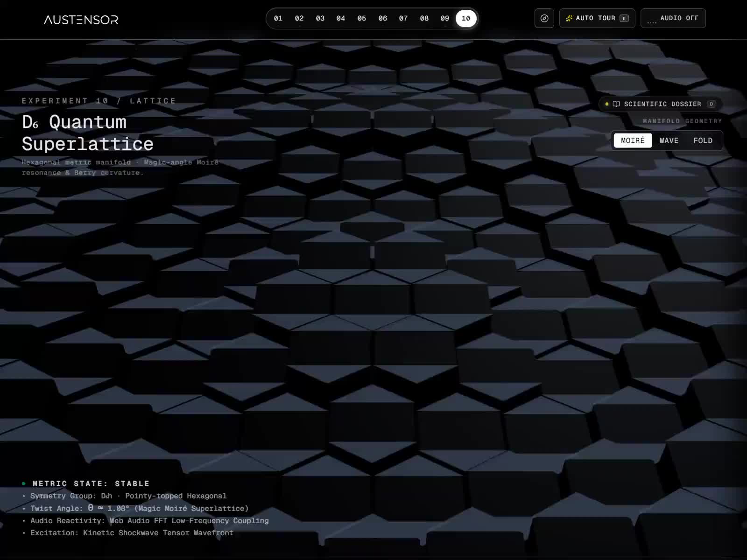The width and height of the screenshot is (747, 560).
Task: Start the Auto Tour
Action: point(597,18)
